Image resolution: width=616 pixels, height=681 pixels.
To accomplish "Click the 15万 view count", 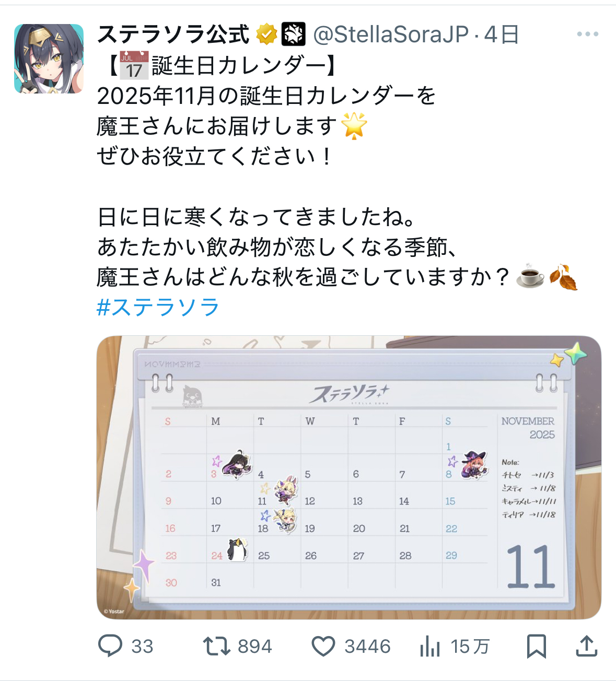I will (x=470, y=647).
